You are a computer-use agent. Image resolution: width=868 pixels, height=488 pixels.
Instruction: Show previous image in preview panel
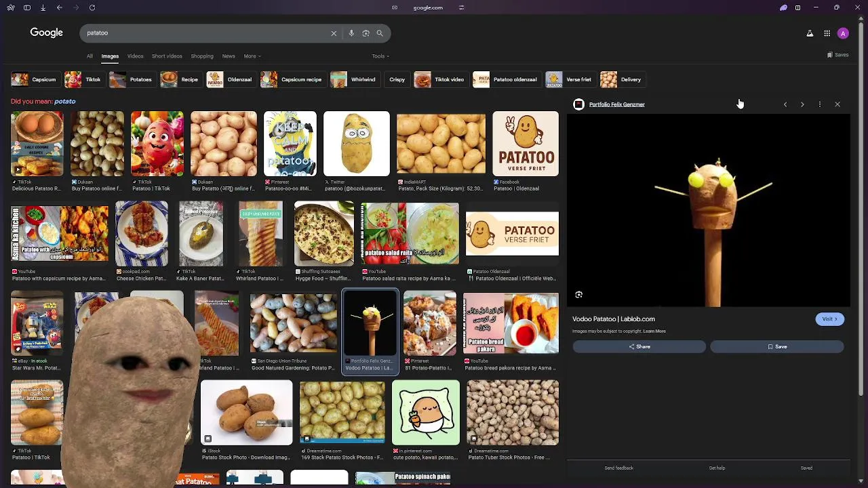(x=785, y=104)
